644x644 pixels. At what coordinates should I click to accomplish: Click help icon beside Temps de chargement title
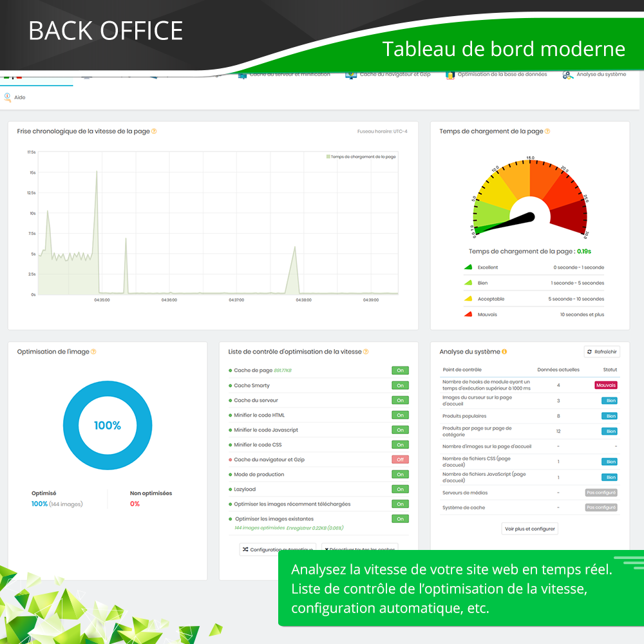pyautogui.click(x=547, y=131)
